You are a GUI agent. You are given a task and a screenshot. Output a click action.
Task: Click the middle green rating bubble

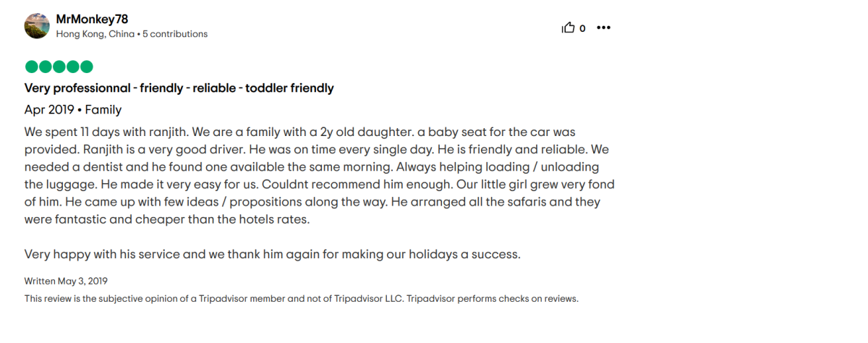(x=59, y=67)
